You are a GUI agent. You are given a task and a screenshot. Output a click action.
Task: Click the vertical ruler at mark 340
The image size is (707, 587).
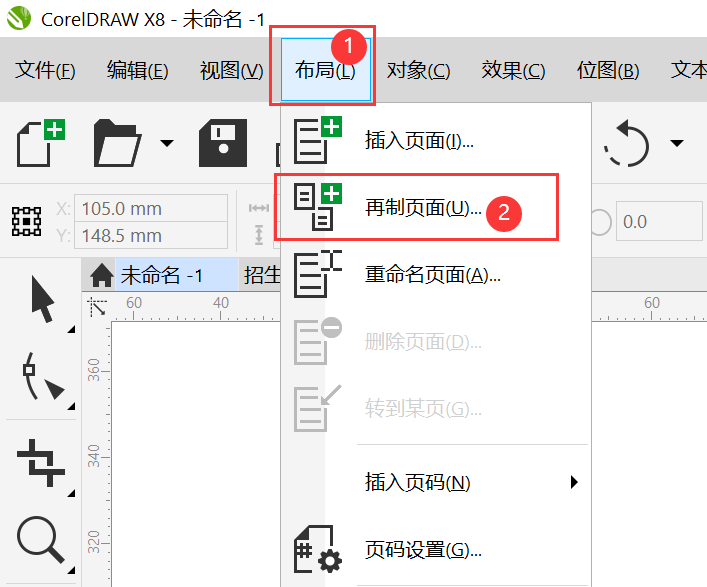pos(93,456)
